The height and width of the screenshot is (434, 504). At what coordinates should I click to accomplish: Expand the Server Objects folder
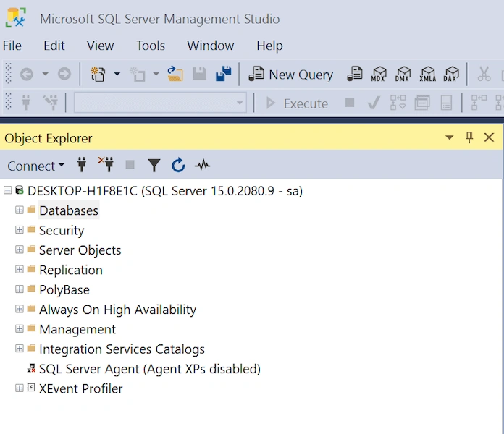[x=20, y=250]
